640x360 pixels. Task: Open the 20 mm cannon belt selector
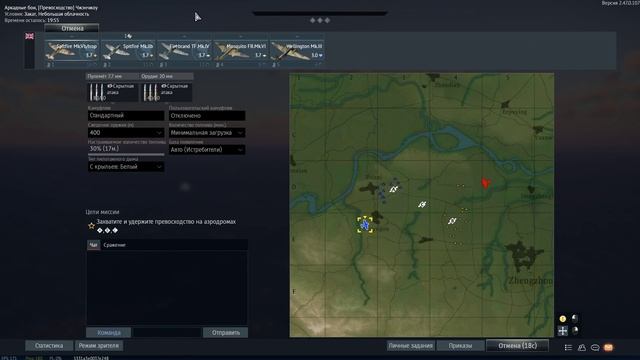point(167,92)
